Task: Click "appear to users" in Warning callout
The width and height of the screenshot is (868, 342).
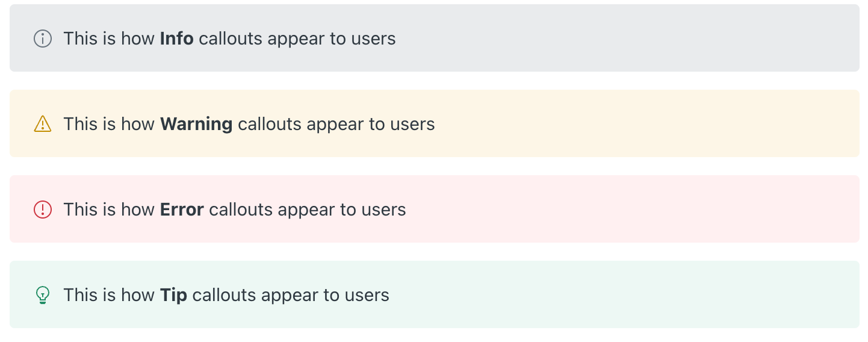Action: pos(371,125)
